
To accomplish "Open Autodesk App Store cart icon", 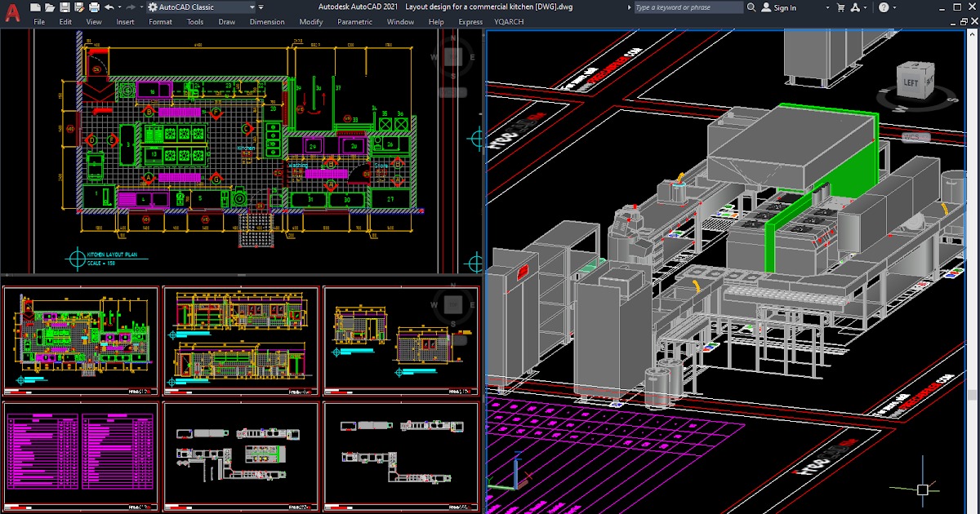I will point(840,7).
